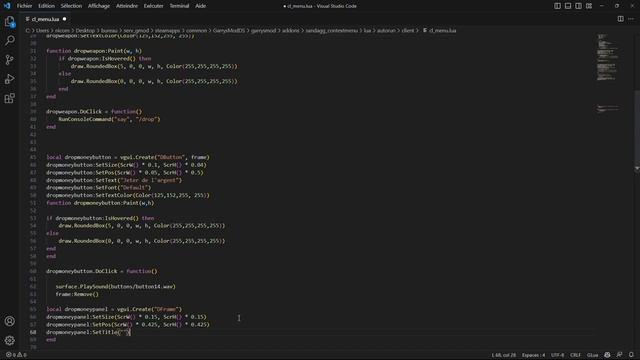Expand the steamapps breadcrumb

click(x=167, y=30)
